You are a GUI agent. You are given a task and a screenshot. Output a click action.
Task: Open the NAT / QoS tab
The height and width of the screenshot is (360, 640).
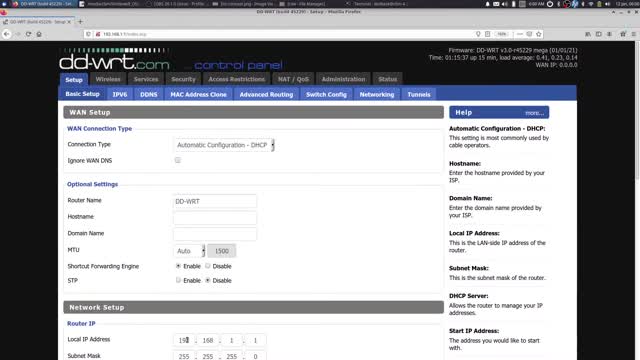[x=293, y=79]
